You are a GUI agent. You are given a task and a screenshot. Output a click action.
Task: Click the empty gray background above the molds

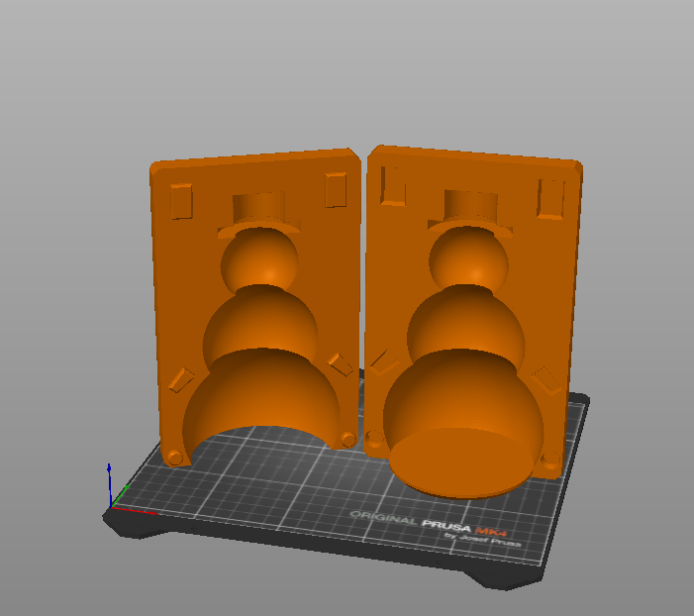[x=347, y=69]
